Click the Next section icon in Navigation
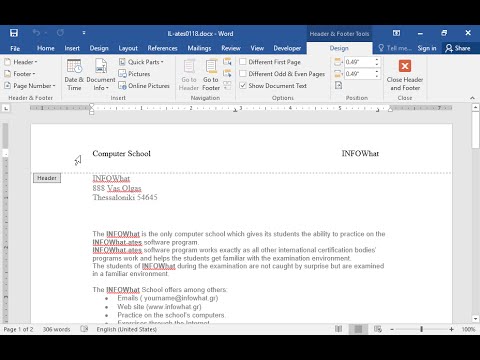The width and height of the screenshot is (480, 360). [227, 73]
